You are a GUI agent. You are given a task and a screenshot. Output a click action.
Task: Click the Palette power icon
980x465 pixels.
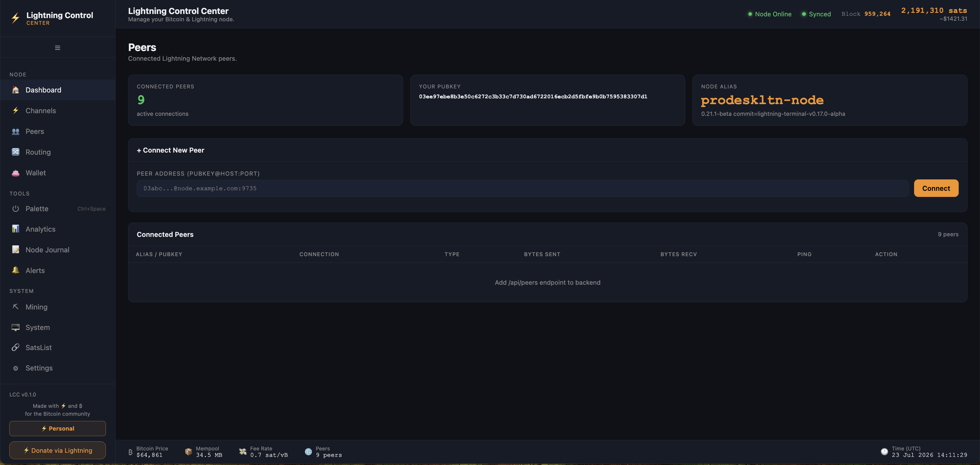[15, 209]
